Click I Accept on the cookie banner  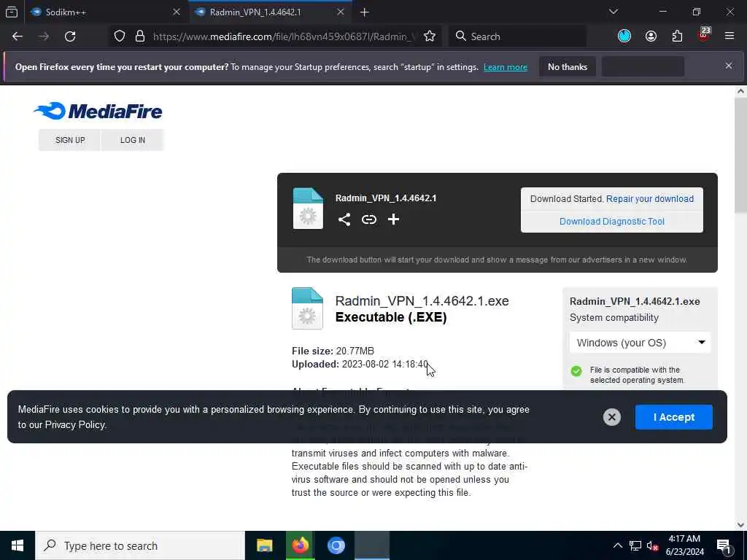pyautogui.click(x=673, y=417)
